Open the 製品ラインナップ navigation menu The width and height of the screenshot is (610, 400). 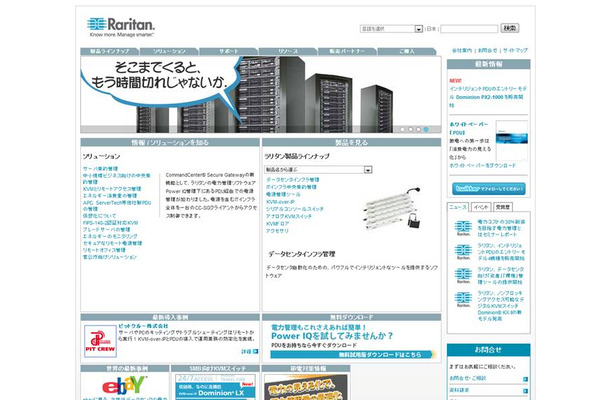(x=110, y=51)
